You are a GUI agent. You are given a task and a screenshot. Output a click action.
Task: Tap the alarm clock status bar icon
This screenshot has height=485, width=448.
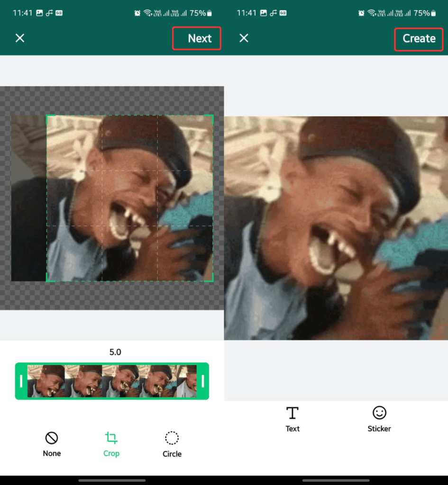point(137,13)
